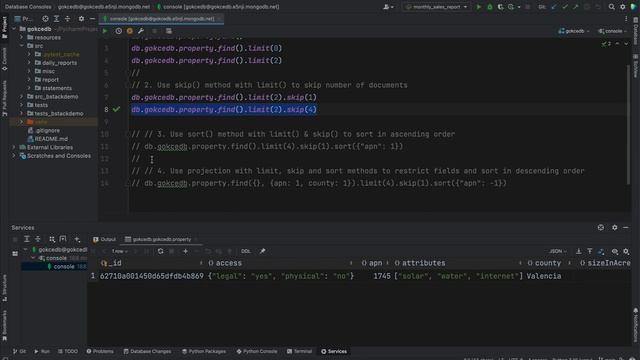Hide Services panel minus icon
The image size is (640, 360).
pyautogui.click(x=626, y=227)
